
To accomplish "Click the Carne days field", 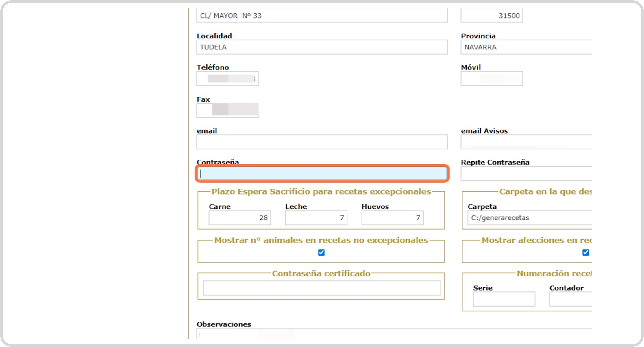I will coord(240,218).
